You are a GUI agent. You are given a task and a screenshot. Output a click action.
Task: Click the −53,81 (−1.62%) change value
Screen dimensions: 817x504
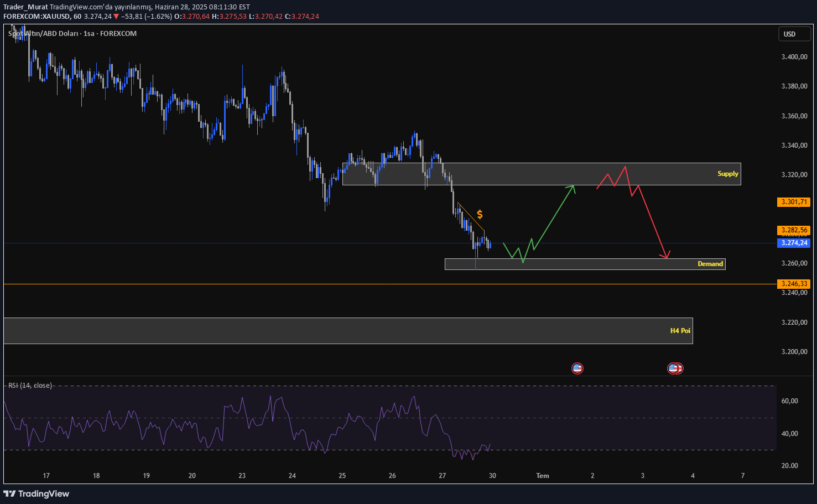[147, 17]
